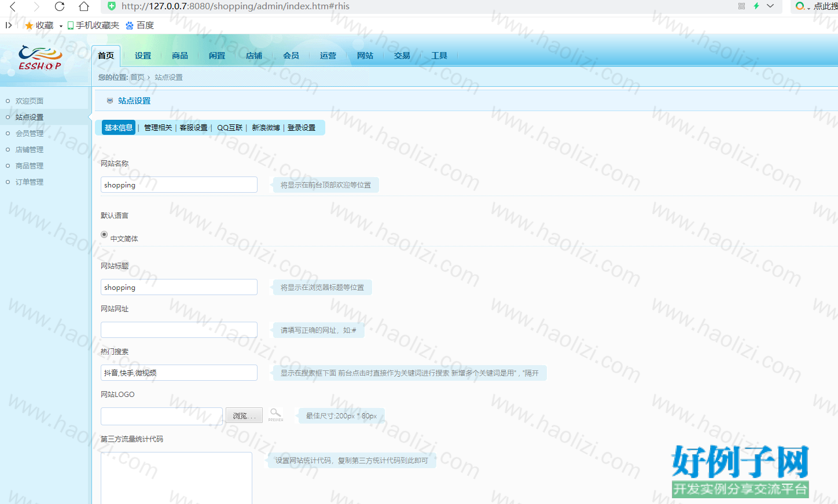Open the 运营 top menu

(x=328, y=56)
